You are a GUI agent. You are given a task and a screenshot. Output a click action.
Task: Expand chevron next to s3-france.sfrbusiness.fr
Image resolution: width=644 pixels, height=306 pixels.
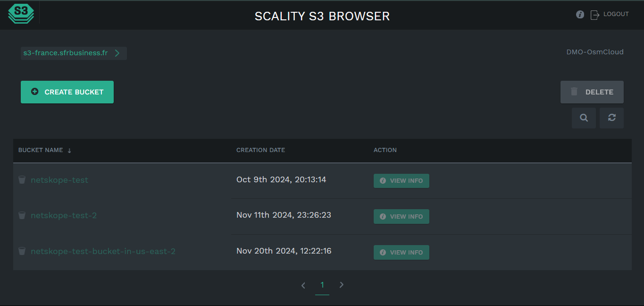pyautogui.click(x=117, y=53)
